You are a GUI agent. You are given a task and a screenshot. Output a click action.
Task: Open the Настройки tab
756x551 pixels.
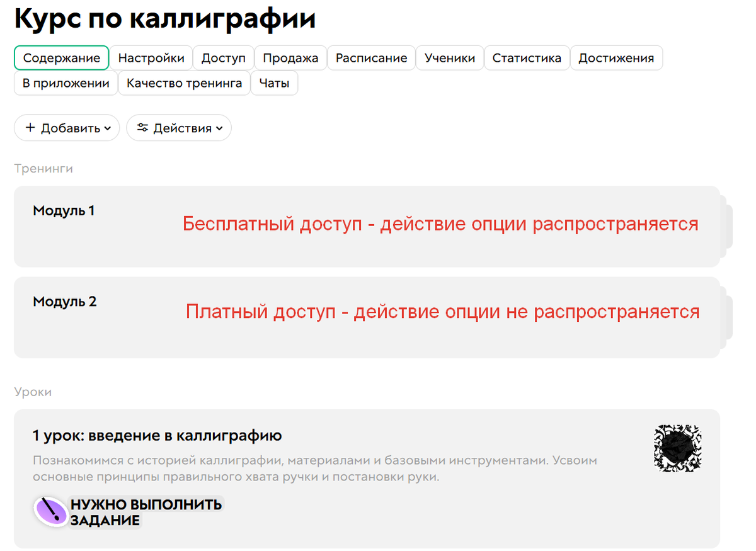(151, 57)
